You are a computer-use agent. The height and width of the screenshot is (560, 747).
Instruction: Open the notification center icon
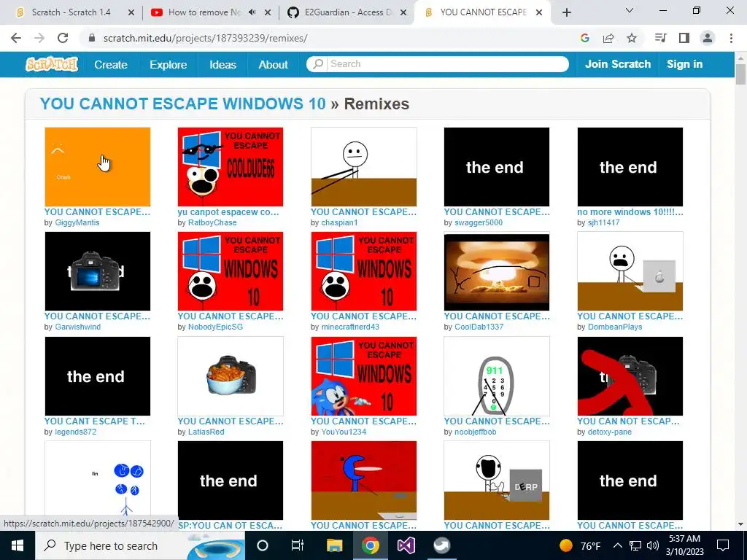pyautogui.click(x=723, y=545)
